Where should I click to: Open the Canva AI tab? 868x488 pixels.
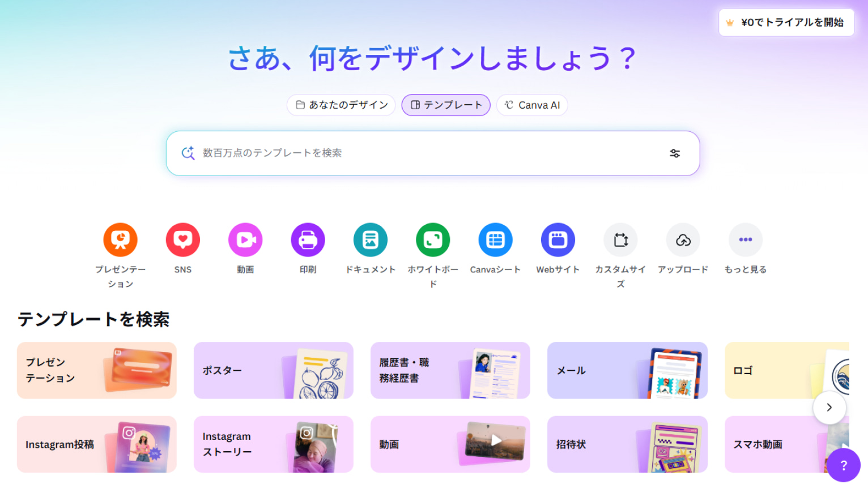click(531, 105)
